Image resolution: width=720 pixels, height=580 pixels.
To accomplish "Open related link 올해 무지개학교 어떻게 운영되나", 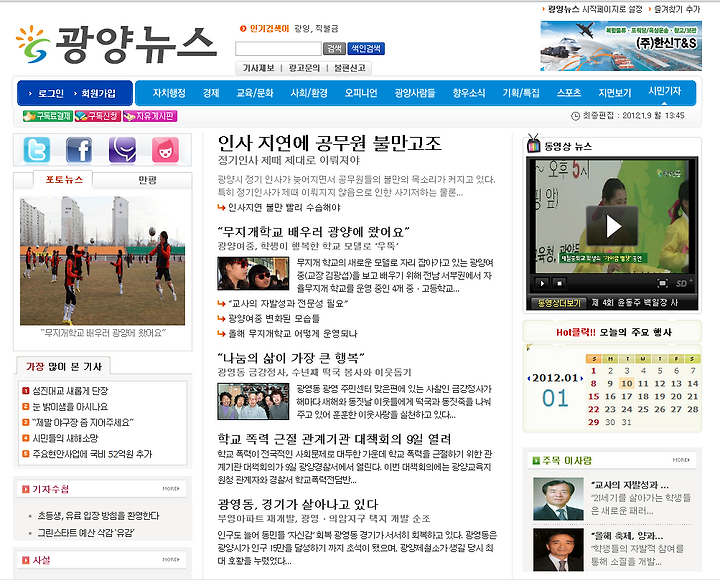I will pyautogui.click(x=292, y=333).
